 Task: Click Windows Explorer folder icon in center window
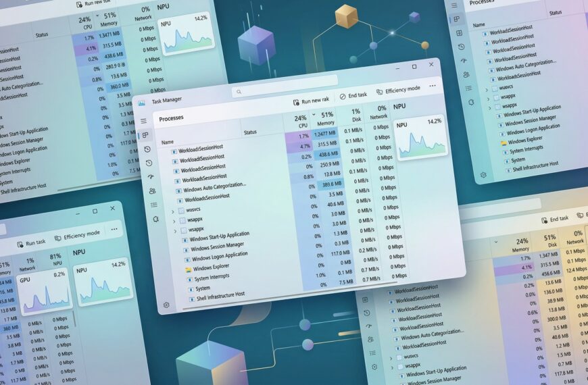coord(189,269)
